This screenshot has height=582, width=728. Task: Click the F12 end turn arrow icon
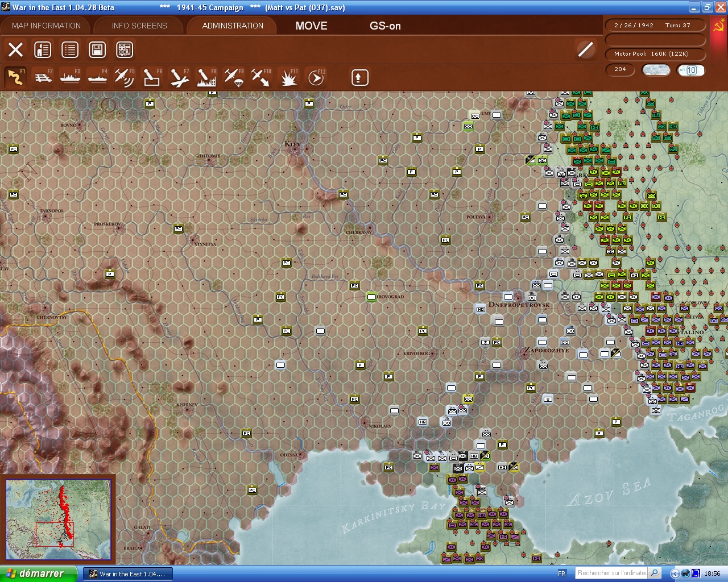[316, 77]
